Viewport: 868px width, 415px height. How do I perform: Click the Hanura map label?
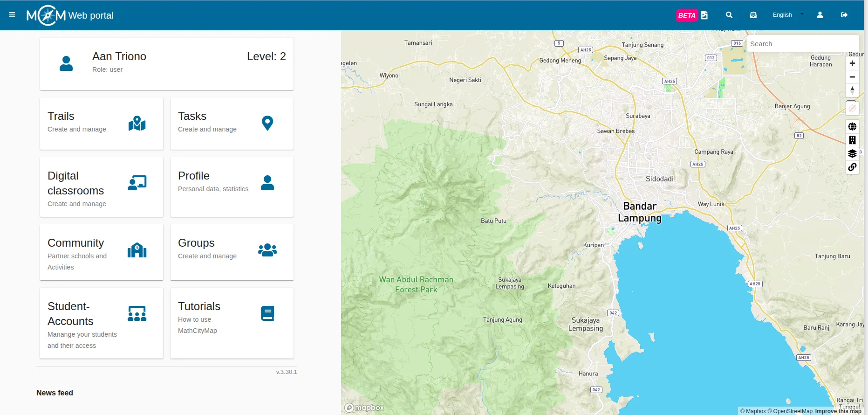(x=588, y=373)
